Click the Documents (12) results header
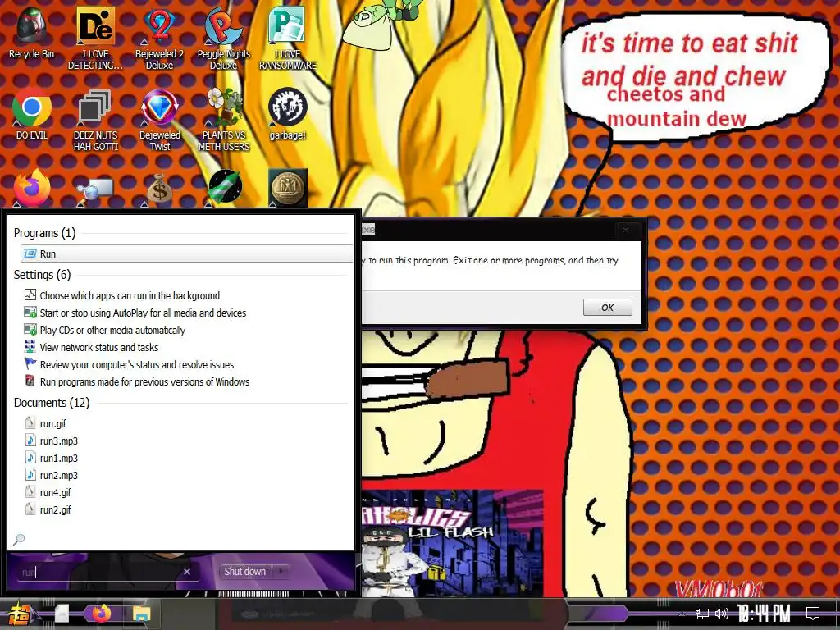840x630 pixels. pos(52,402)
